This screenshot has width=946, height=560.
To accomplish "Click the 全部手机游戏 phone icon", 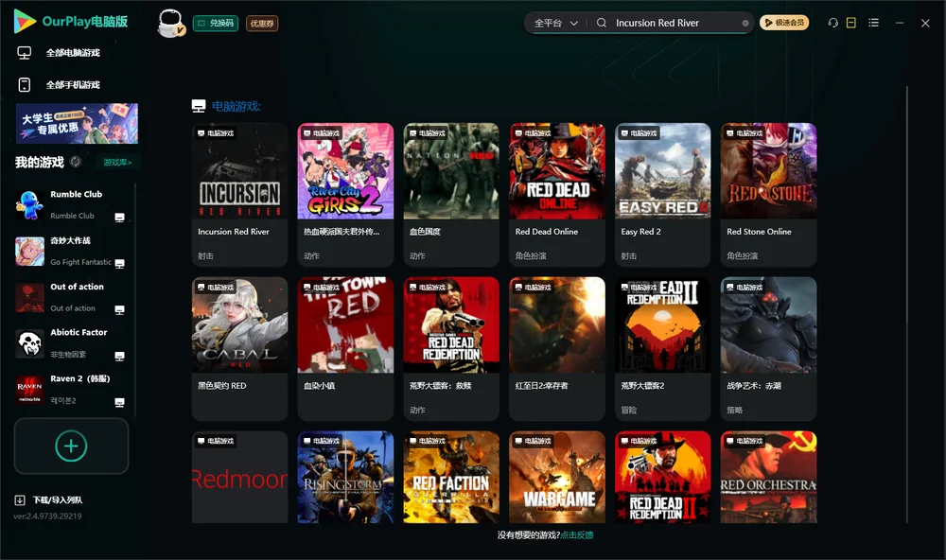I will (25, 84).
